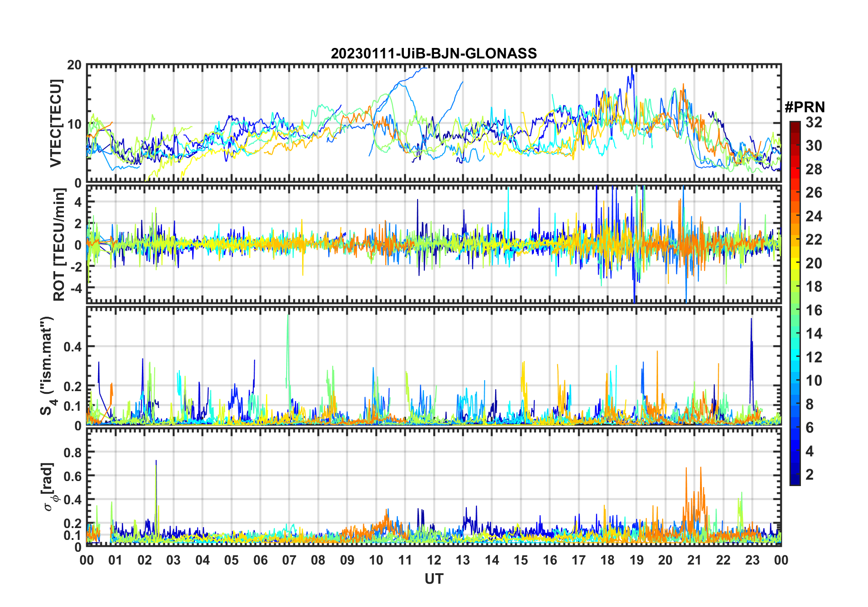Click the VTEC y-axis tick label 20
This screenshot has height=607, width=868.
click(74, 65)
